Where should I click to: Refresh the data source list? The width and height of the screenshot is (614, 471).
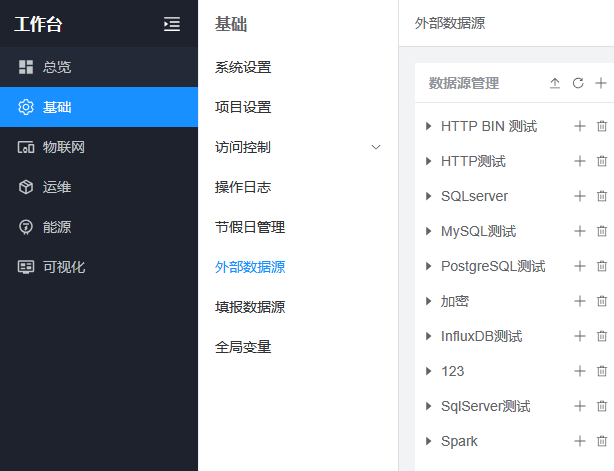578,84
